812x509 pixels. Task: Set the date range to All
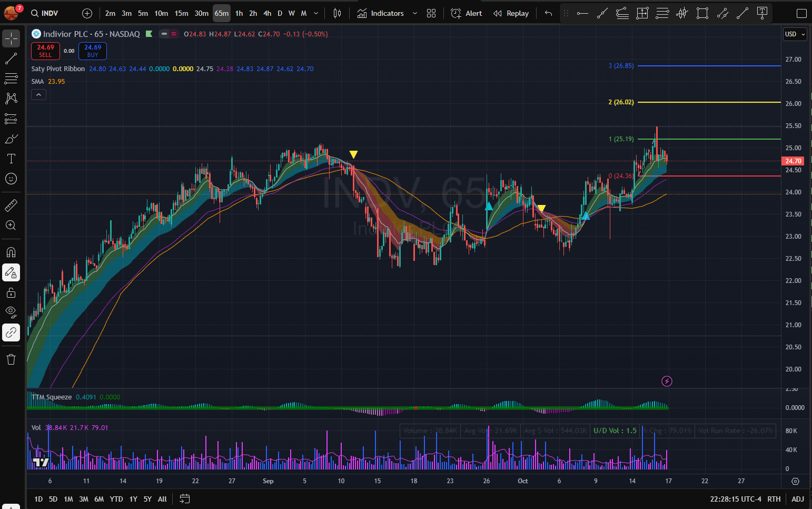pyautogui.click(x=162, y=499)
